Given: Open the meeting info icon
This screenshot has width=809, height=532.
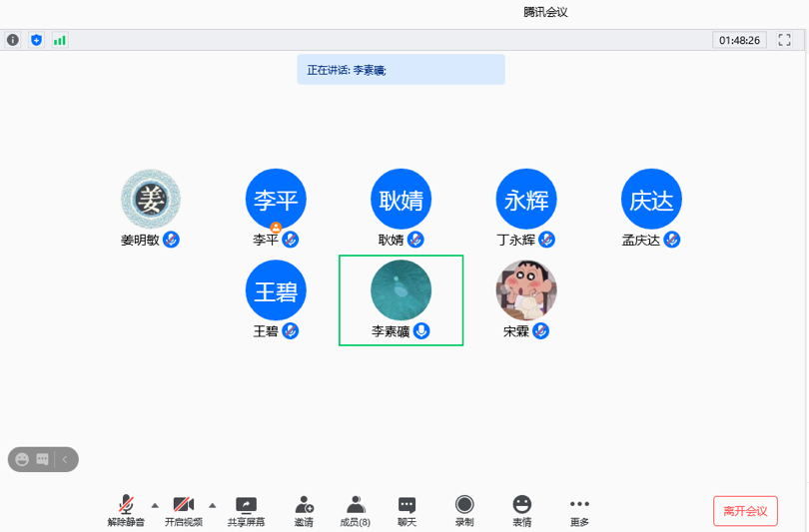Looking at the screenshot, I should pos(13,40).
